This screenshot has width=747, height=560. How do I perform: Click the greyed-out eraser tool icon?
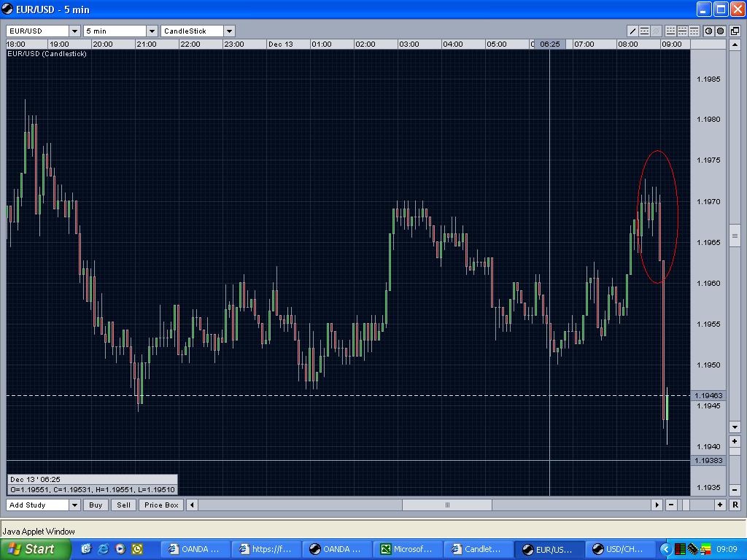point(656,31)
